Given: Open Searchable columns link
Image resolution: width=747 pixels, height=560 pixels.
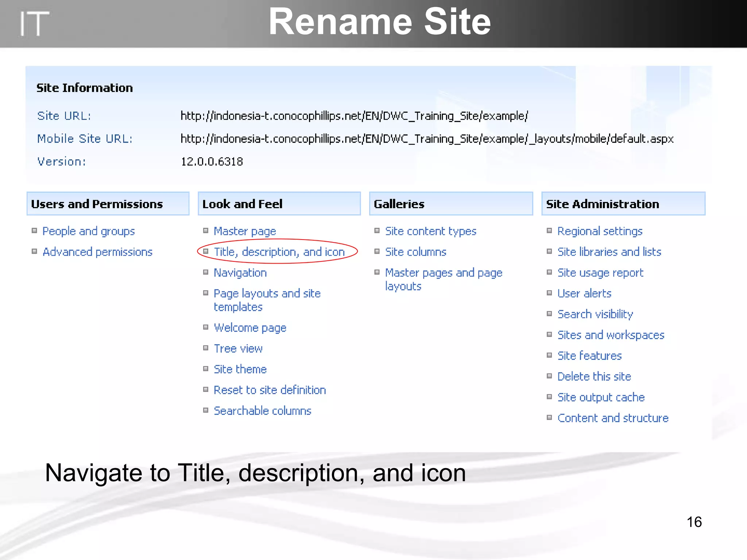Looking at the screenshot, I should click(x=262, y=411).
